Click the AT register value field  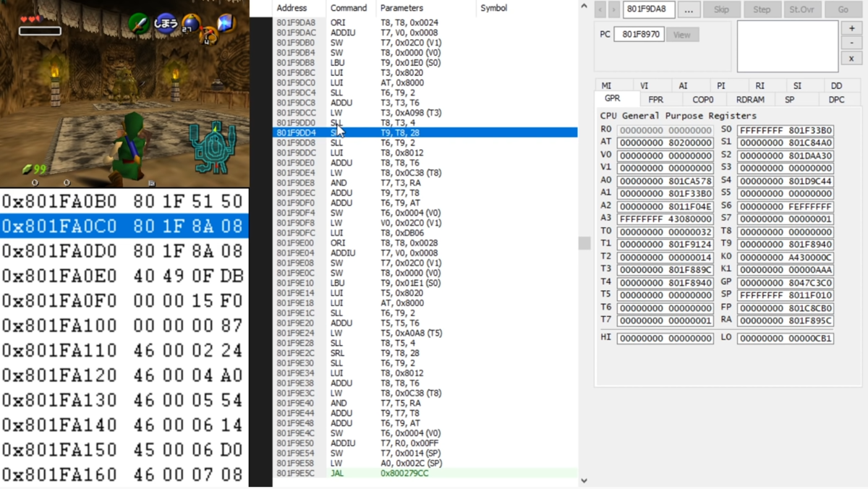(x=665, y=143)
